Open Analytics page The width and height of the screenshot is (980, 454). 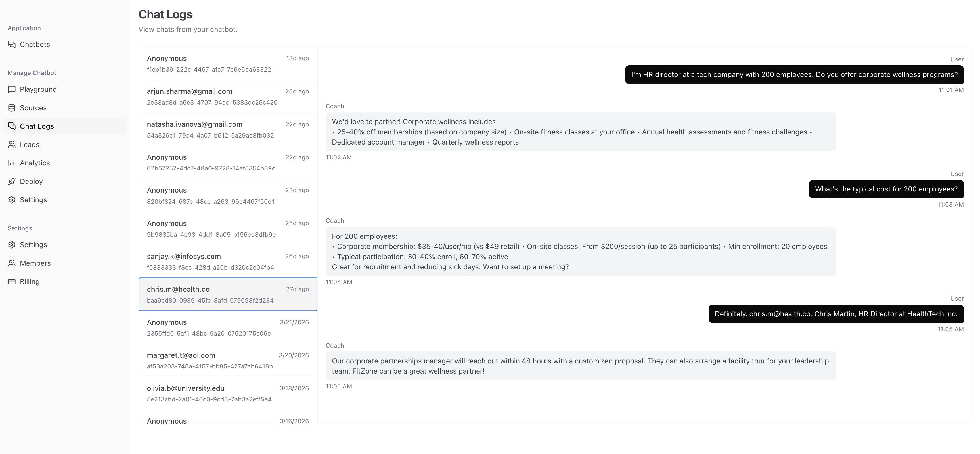[x=64, y=163]
